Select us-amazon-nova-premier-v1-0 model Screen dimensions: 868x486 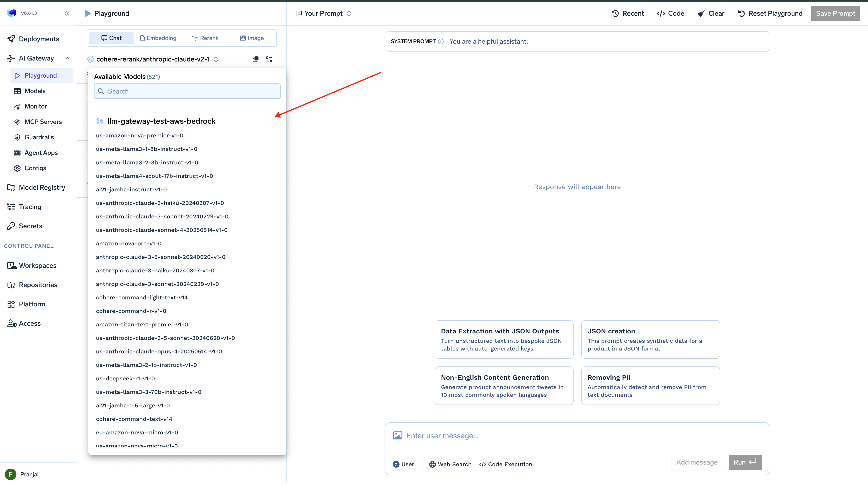click(140, 135)
